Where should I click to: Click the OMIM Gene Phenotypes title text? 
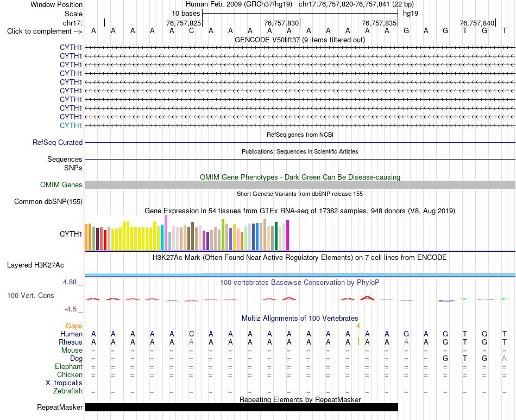[x=300, y=177]
